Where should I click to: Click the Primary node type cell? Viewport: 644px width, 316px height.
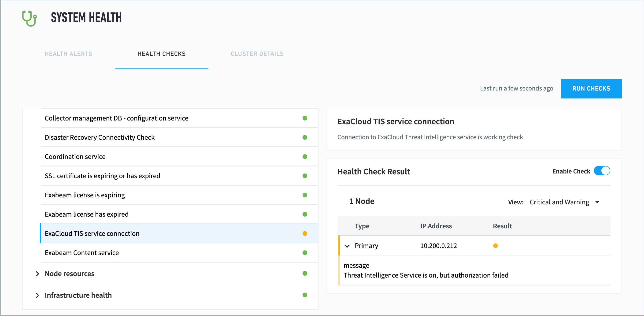366,246
